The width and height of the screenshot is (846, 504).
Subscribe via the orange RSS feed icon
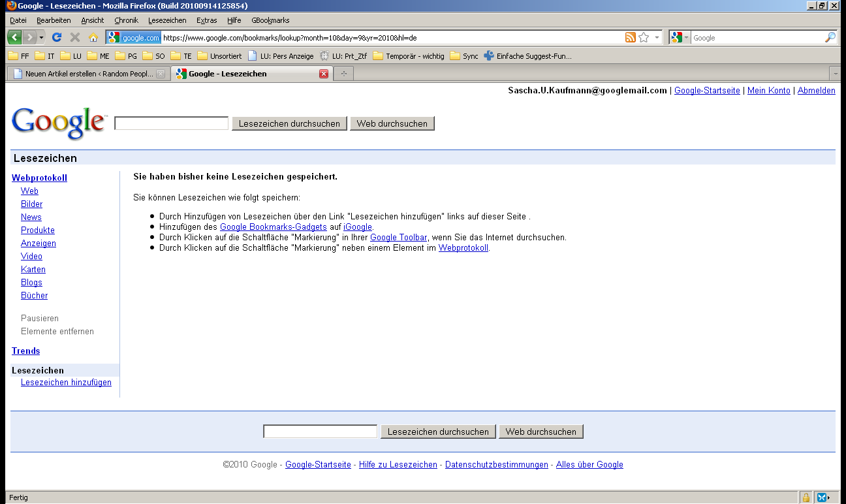(x=630, y=37)
